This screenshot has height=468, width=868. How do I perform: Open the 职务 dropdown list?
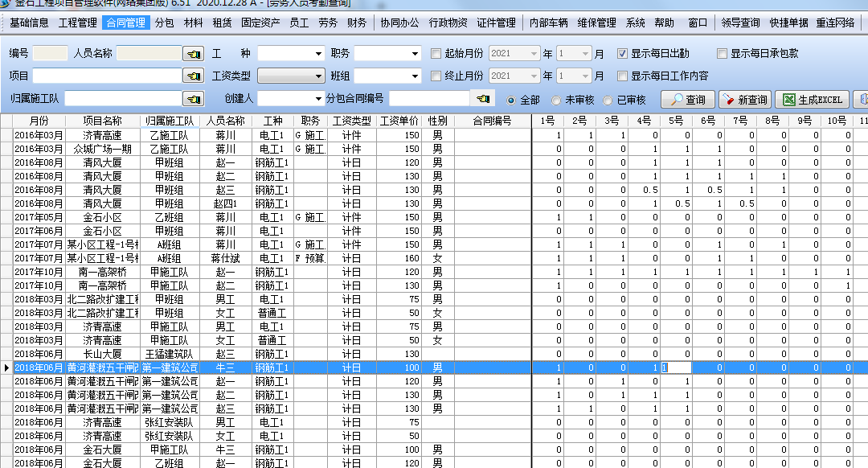[416, 54]
